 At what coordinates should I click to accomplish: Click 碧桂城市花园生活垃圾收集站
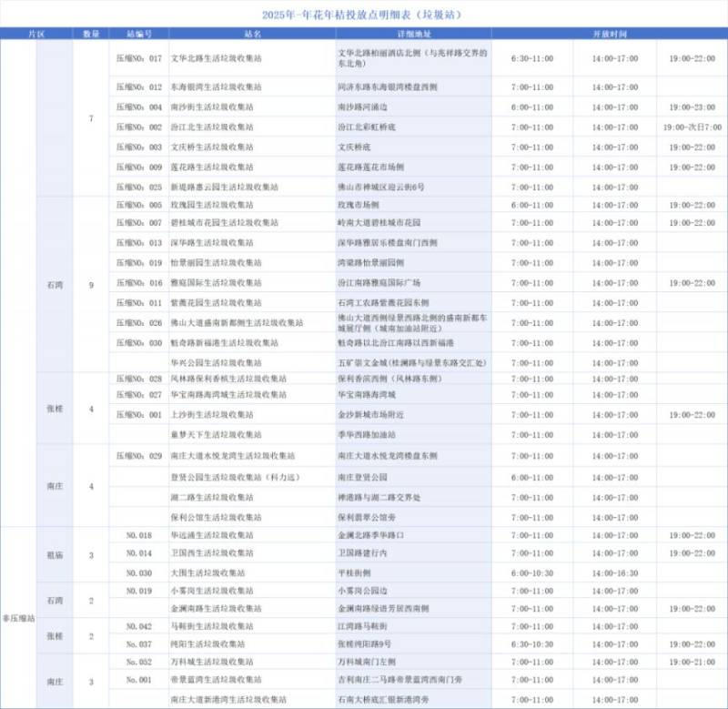point(224,223)
